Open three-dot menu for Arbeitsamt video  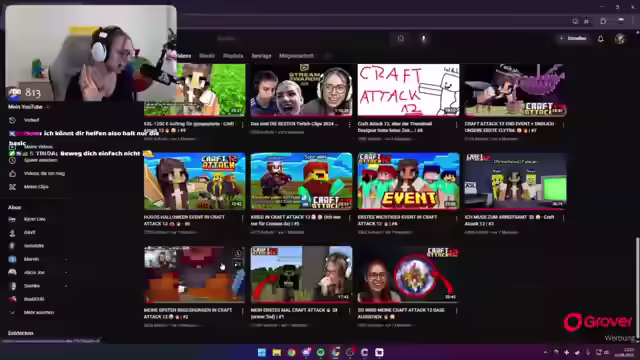[563, 218]
